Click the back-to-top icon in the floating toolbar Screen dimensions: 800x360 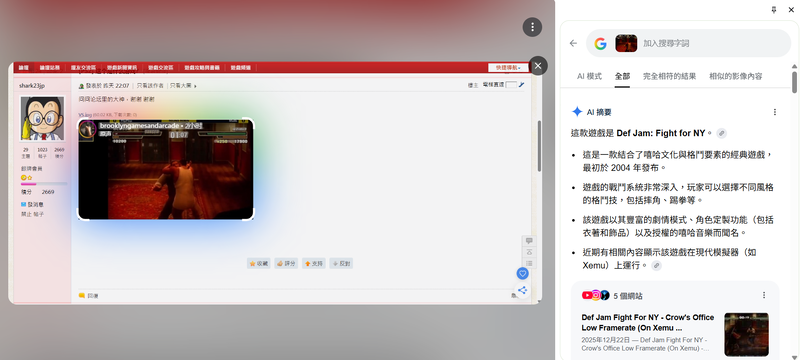(529, 252)
